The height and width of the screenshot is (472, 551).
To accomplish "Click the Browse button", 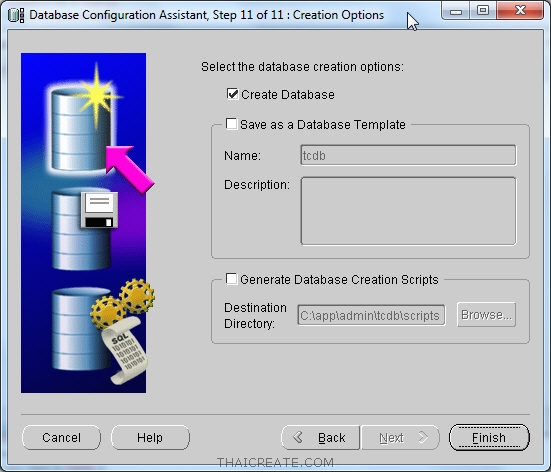I will point(486,315).
